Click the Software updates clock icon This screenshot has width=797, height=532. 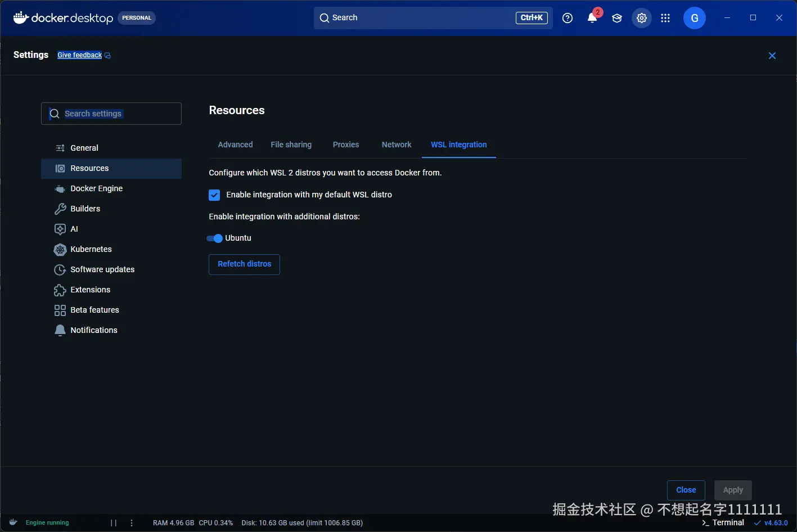[60, 270]
